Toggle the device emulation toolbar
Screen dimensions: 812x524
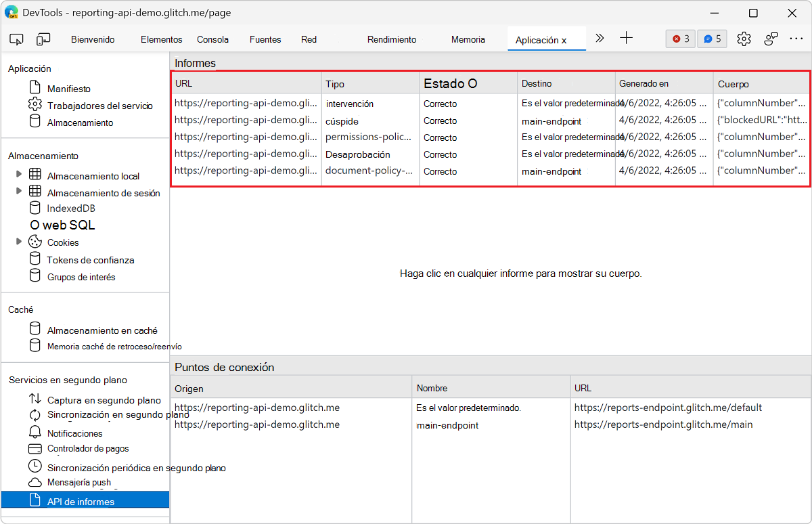tap(43, 39)
